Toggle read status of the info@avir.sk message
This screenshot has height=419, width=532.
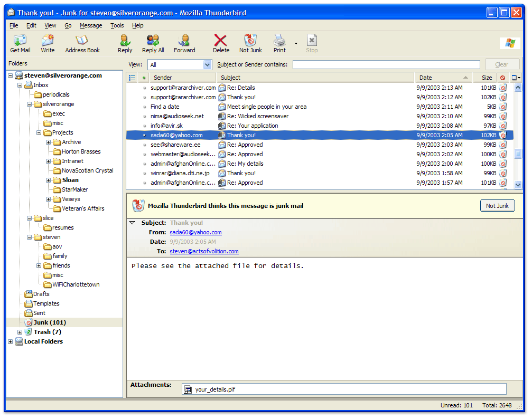[144, 126]
